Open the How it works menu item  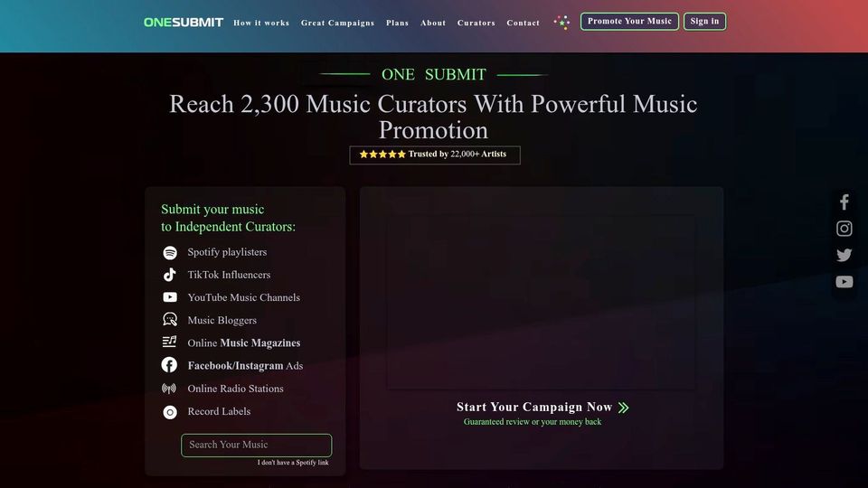261,23
